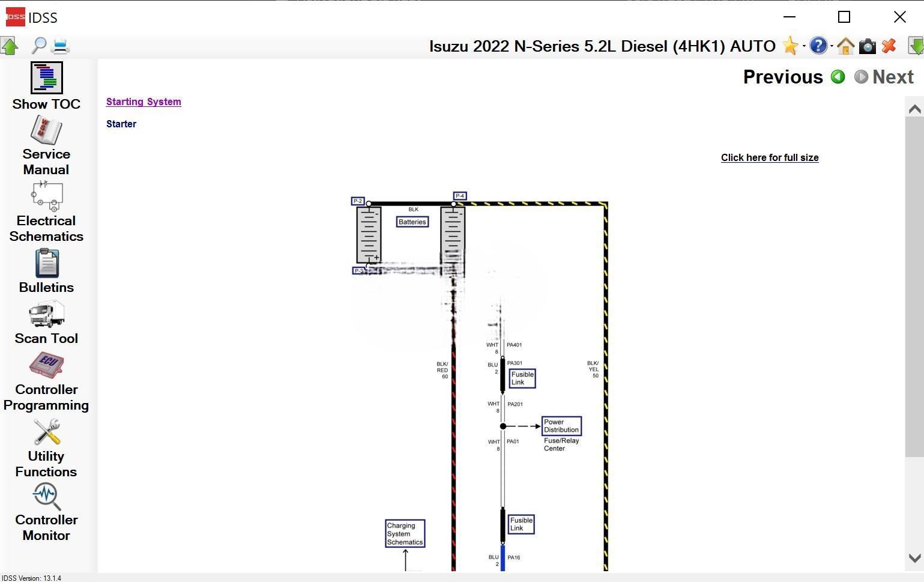Expand the favorites star dropdown arrow
This screenshot has width=924, height=582.
pyautogui.click(x=804, y=47)
